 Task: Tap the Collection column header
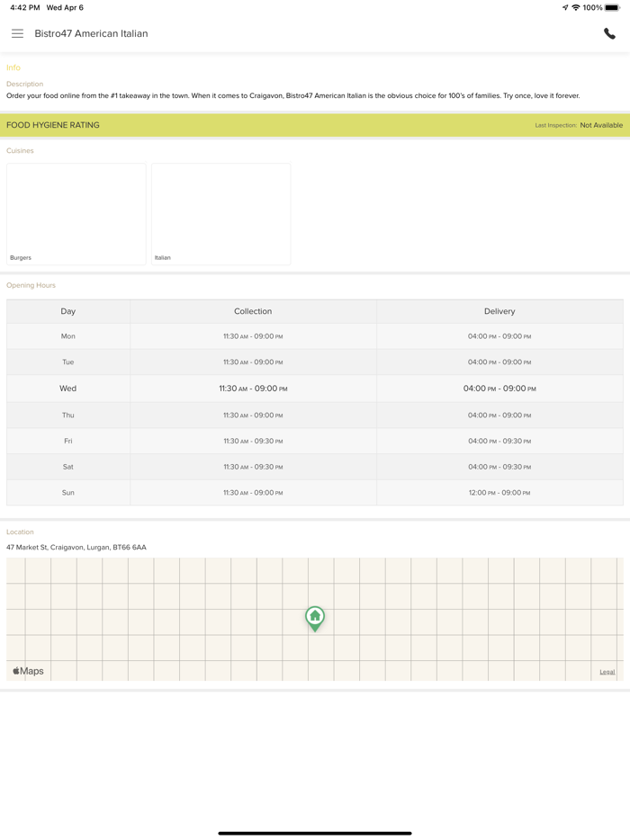(x=253, y=311)
